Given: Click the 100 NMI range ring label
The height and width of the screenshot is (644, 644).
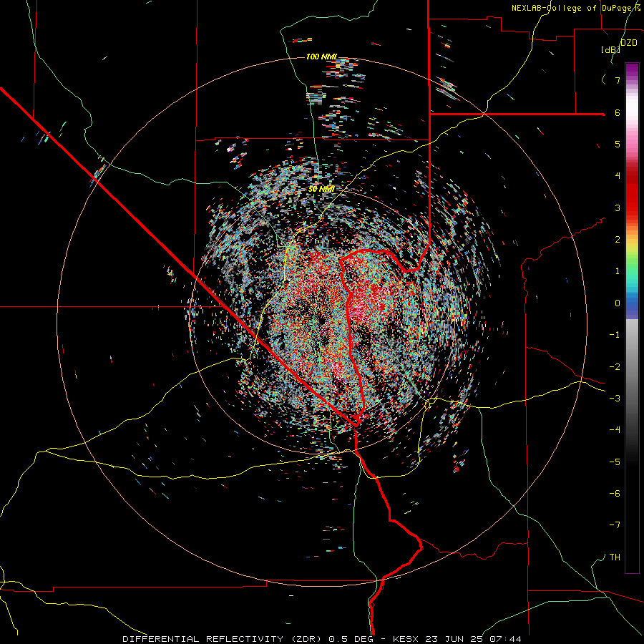Looking at the screenshot, I should 321,57.
